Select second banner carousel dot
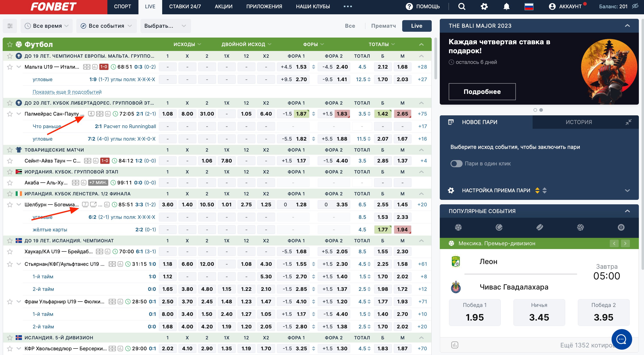 coord(541,110)
